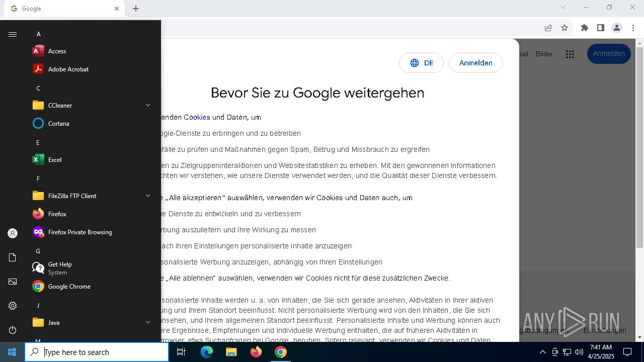The height and width of the screenshot is (362, 644).
Task: Open the Google apps grid
Action: [x=570, y=54]
